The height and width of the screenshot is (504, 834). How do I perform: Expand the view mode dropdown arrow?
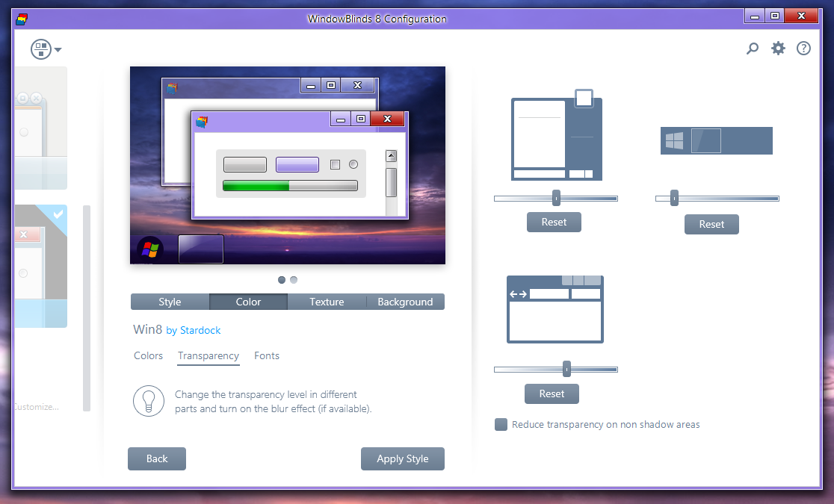[58, 50]
